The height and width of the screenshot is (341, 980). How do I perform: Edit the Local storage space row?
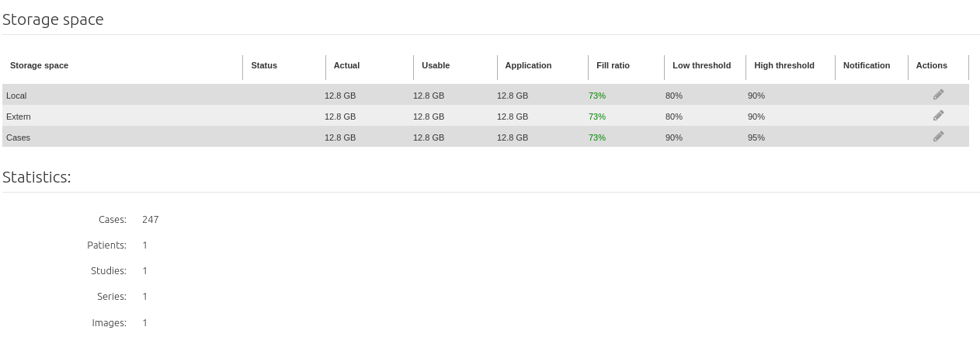click(x=938, y=95)
